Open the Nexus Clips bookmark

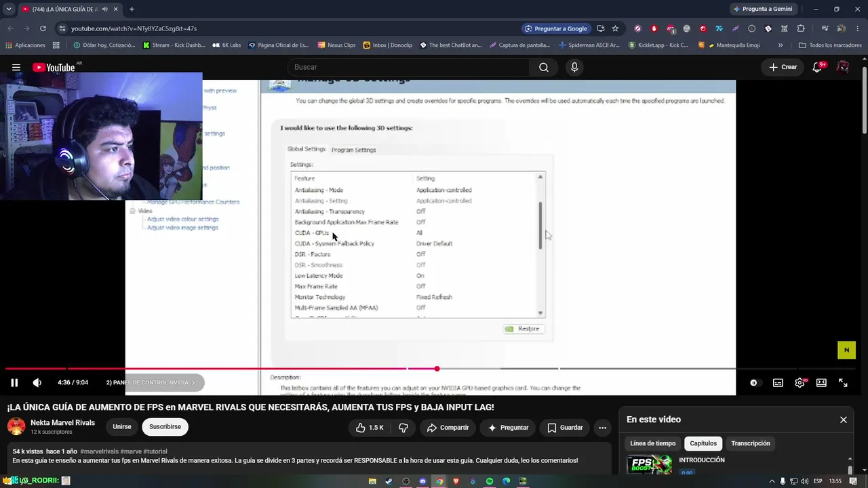click(336, 45)
